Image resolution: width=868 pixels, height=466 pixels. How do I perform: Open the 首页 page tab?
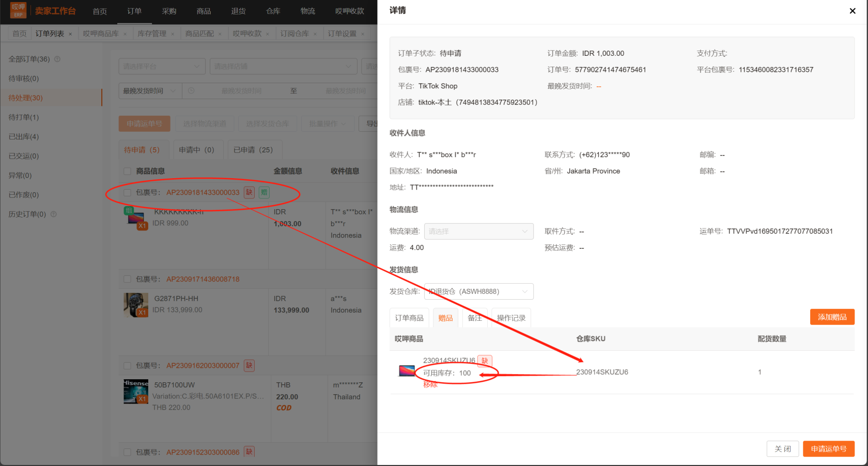coord(20,34)
